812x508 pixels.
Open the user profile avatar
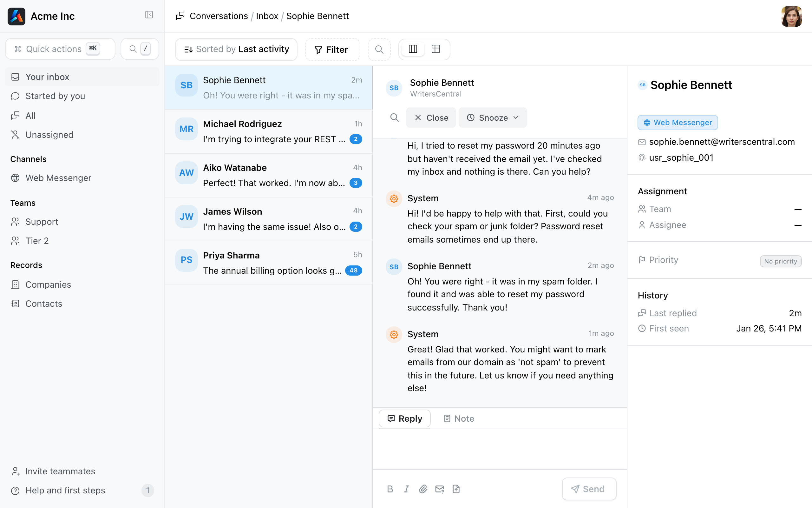791,16
